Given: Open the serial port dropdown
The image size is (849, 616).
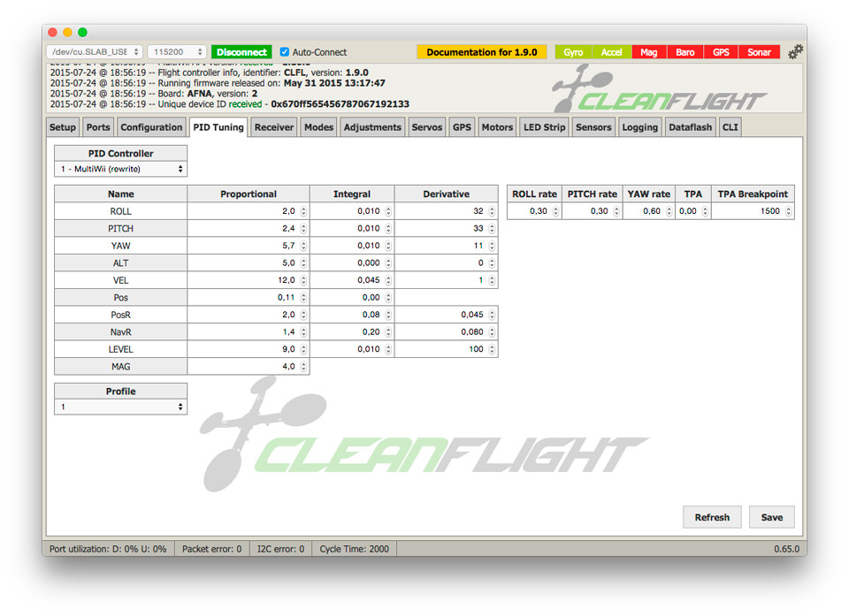Looking at the screenshot, I should pos(95,52).
